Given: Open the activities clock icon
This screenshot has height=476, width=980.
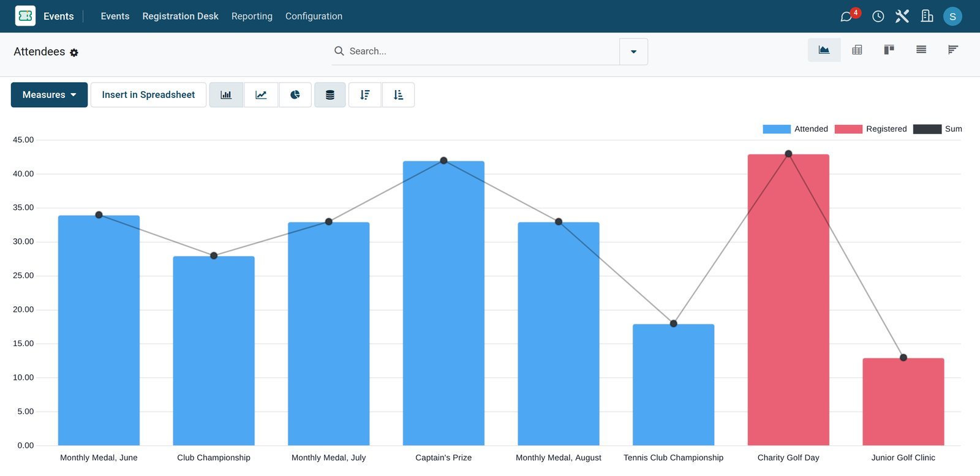Looking at the screenshot, I should pyautogui.click(x=878, y=17).
